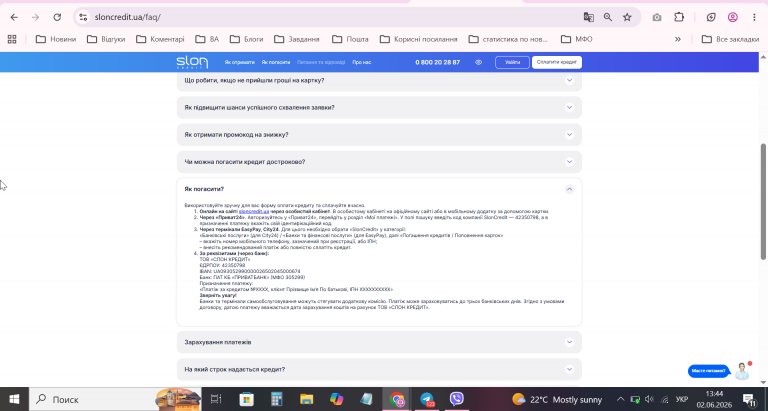Screen dimensions: 768x411
Task: Open the chat assistant avatar
Action: [x=743, y=371]
